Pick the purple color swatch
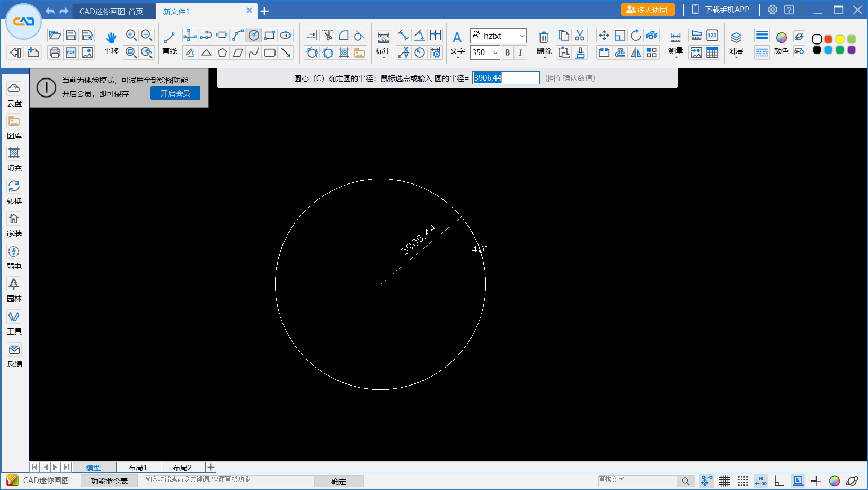The image size is (868, 490). point(852,50)
